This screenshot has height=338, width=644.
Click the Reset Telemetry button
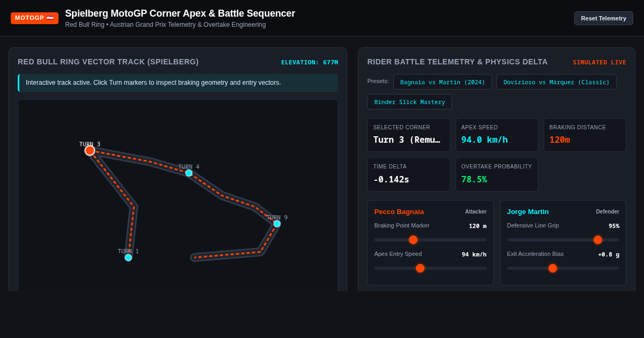603,18
